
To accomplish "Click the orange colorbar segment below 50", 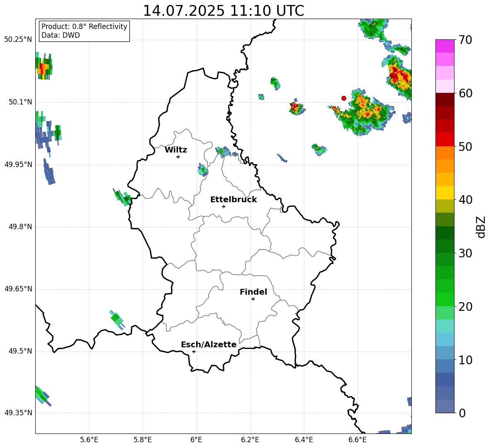I will pos(445,153).
